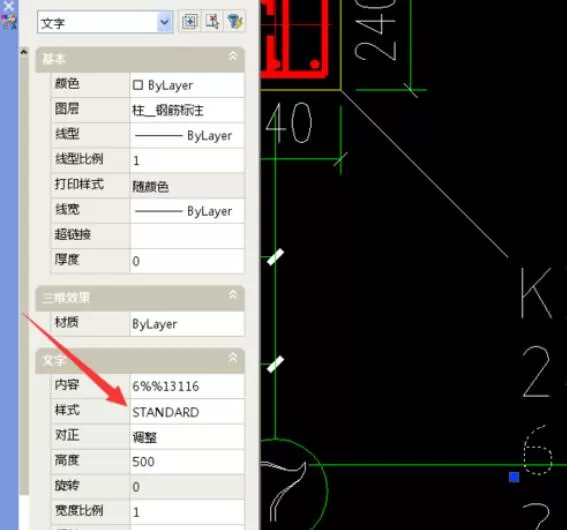This screenshot has height=530, width=567.
Task: Click the 超链接 property label
Action: pyautogui.click(x=73, y=235)
